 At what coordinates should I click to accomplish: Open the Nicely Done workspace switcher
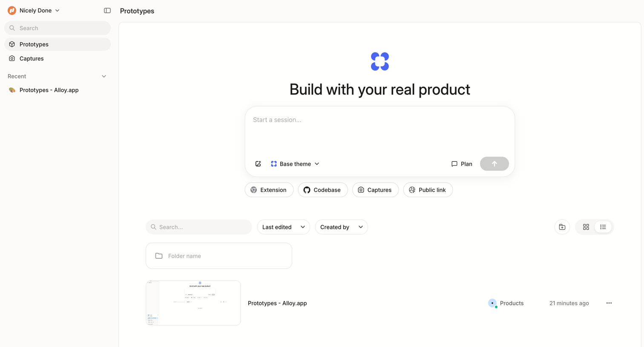tap(34, 10)
